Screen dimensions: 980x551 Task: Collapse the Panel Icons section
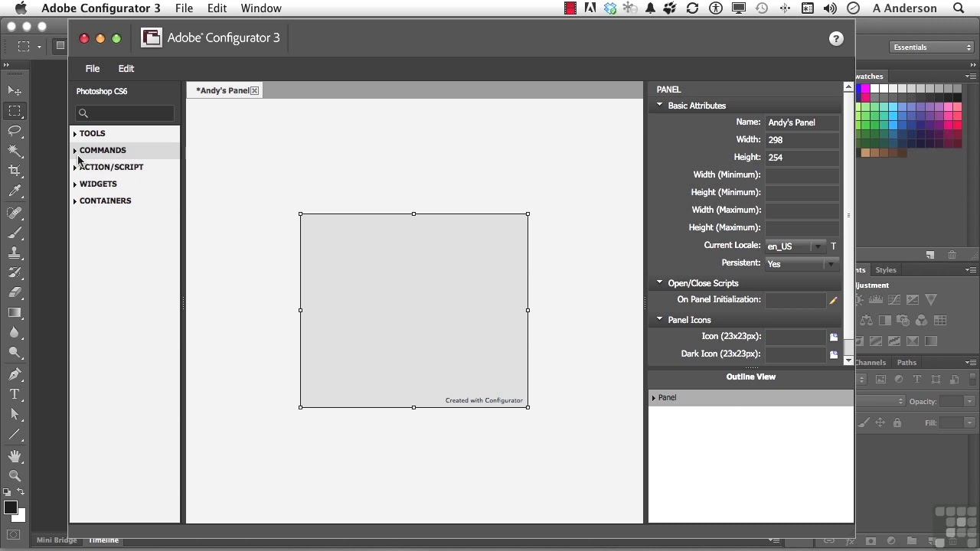coord(659,319)
